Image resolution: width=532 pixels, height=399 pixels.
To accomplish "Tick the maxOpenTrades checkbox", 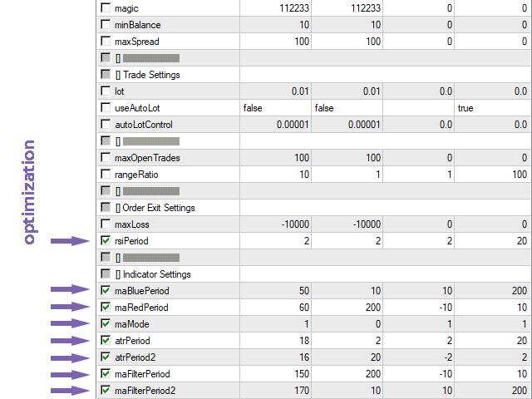I will click(106, 157).
